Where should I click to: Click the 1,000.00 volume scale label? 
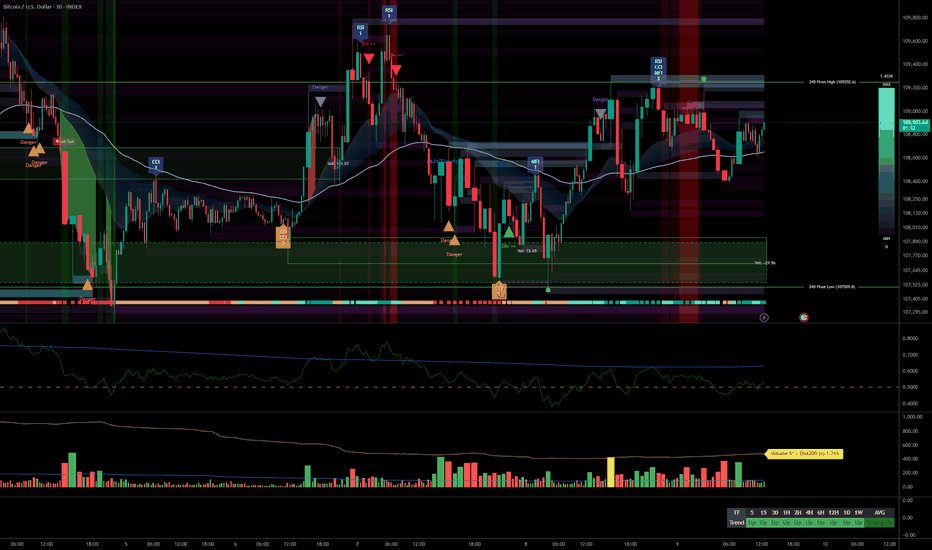tap(912, 417)
